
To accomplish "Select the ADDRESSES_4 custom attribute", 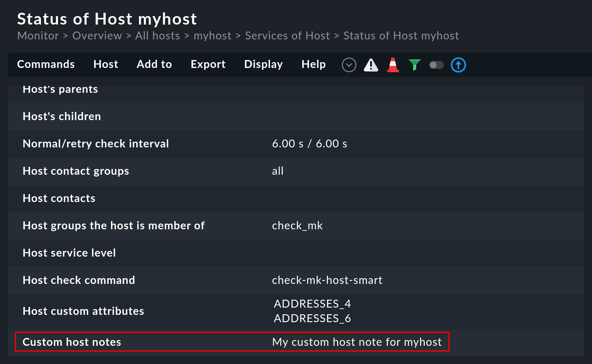I will [x=312, y=304].
